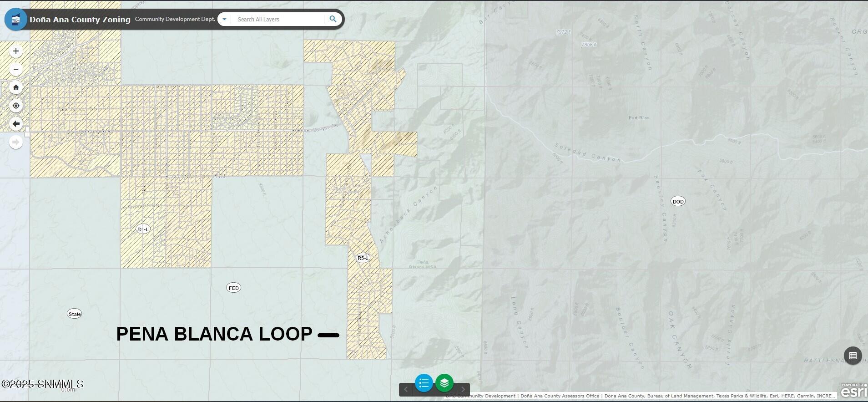Open search layer source dropdown arrow

tap(224, 19)
